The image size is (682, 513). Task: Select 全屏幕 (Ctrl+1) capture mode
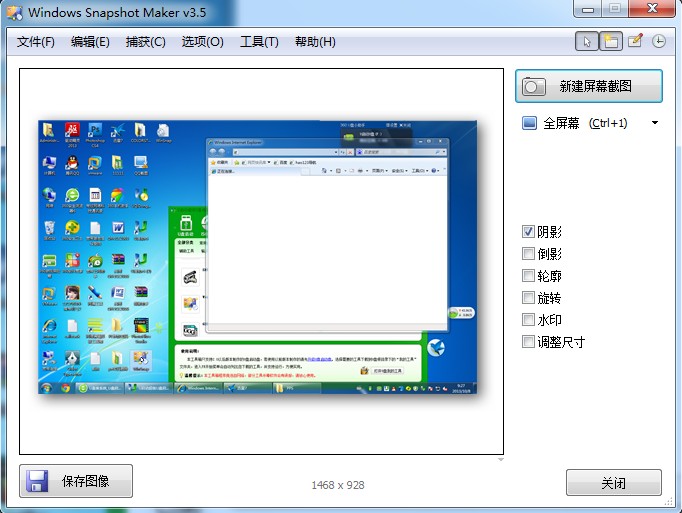[x=585, y=123]
